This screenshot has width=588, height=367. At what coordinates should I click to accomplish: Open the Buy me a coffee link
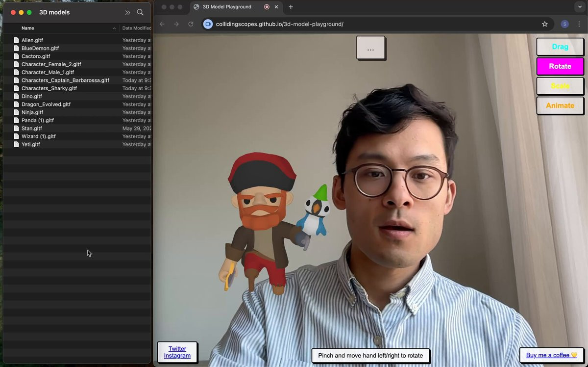point(552,355)
